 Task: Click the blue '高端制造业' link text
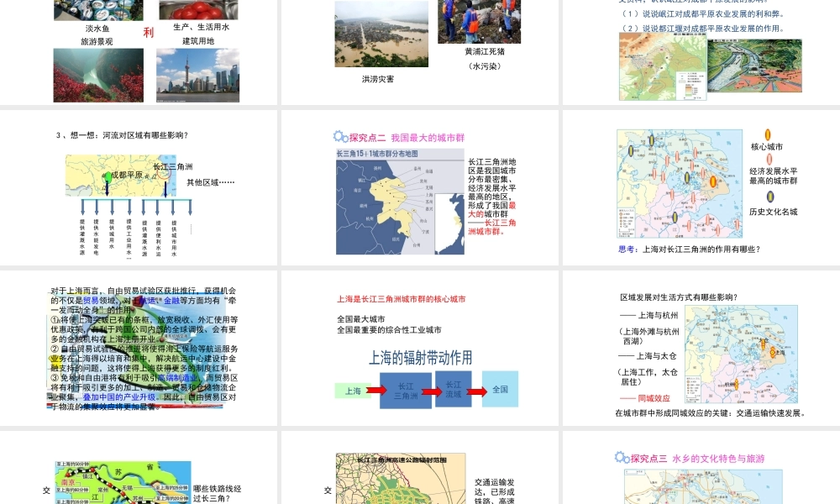tap(178, 378)
